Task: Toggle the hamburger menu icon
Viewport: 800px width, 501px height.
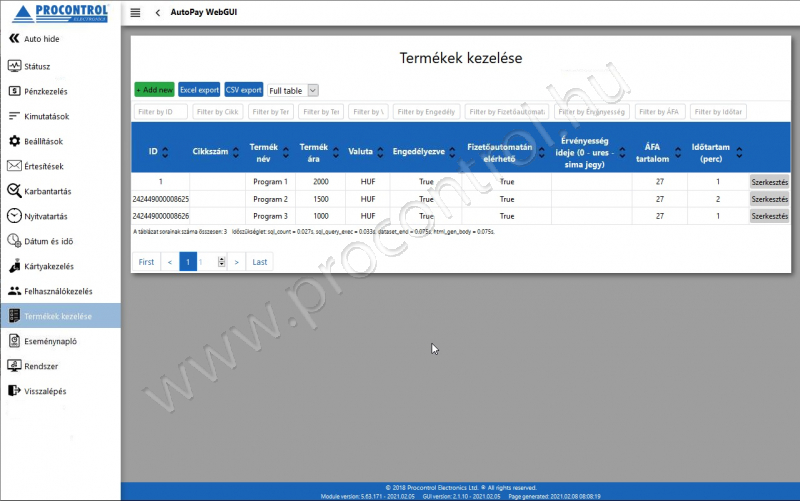Action: pyautogui.click(x=135, y=13)
